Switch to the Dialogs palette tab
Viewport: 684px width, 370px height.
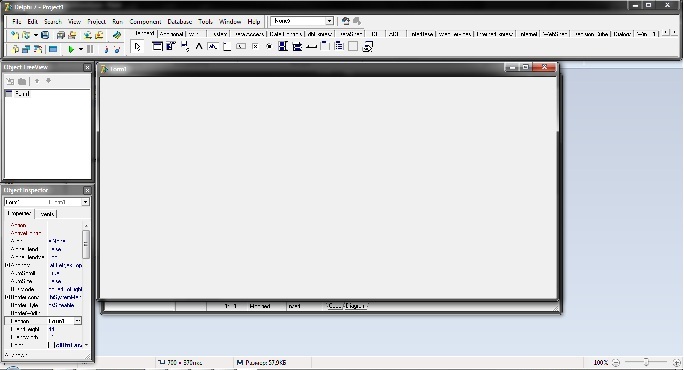622,34
